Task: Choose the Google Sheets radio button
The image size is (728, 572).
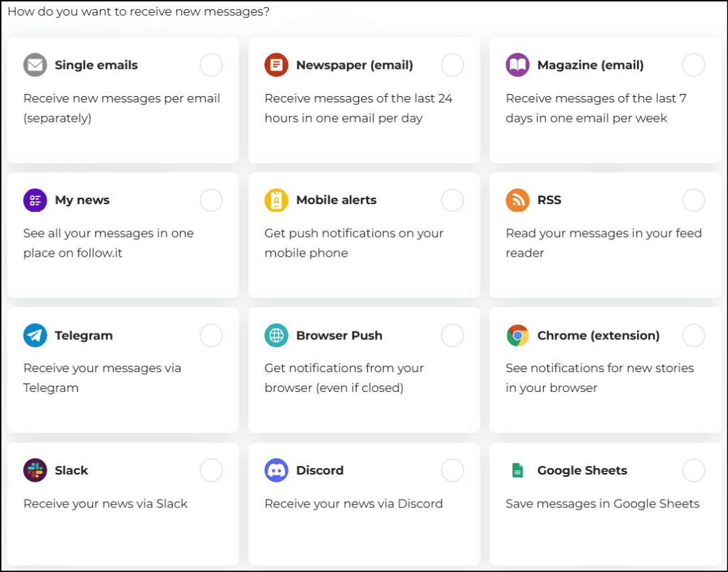Action: (x=694, y=470)
